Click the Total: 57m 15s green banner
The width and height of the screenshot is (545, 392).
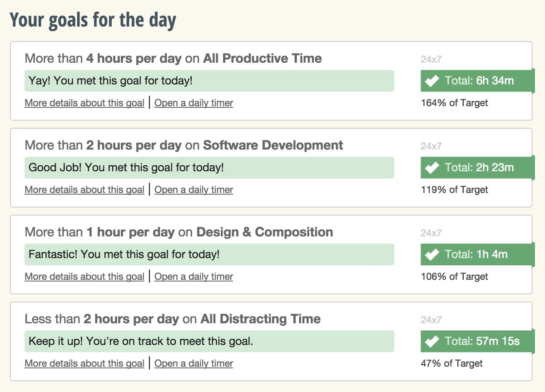482,341
